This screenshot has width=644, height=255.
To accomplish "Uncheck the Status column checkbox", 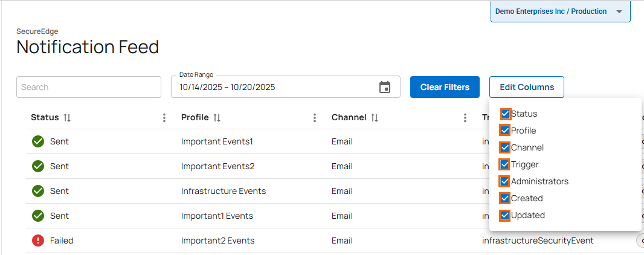I will pos(505,114).
